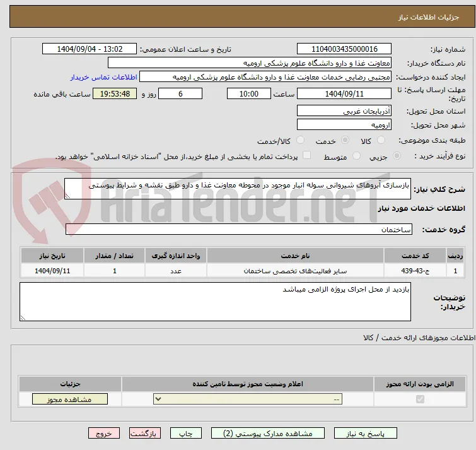The width and height of the screenshot is (476, 450).
Task: Select the کالا radio button
Action: [381, 140]
